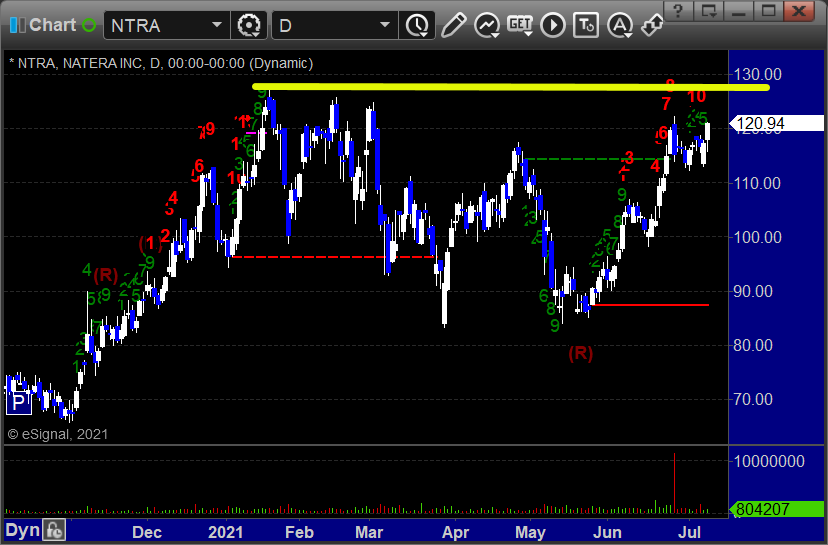Open the window options dropdown icon
This screenshot has height=545, width=828.
[708, 11]
